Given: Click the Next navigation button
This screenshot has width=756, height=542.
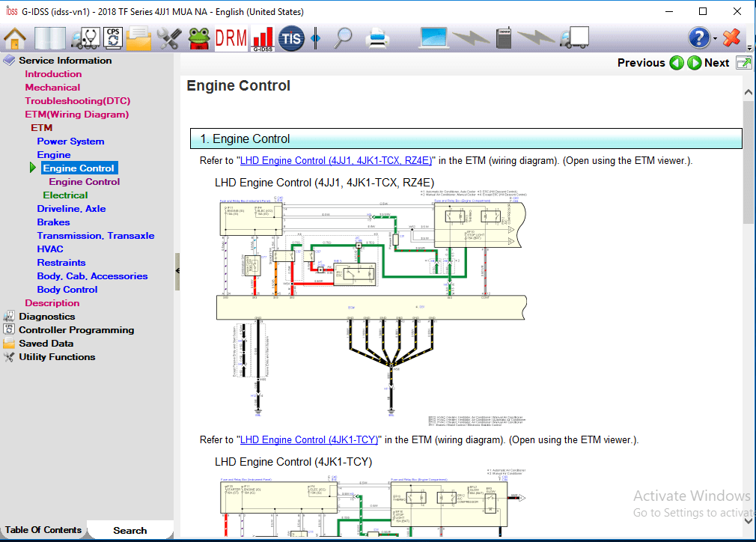Looking at the screenshot, I should pos(694,63).
